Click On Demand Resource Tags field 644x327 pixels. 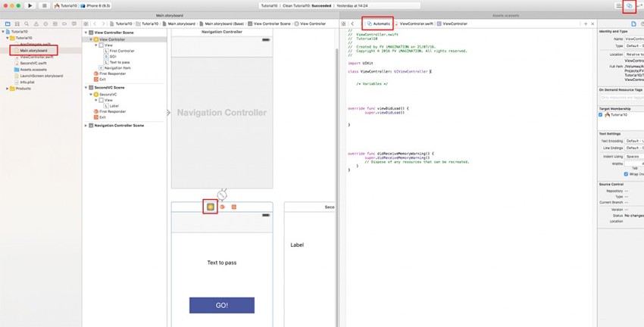click(621, 98)
